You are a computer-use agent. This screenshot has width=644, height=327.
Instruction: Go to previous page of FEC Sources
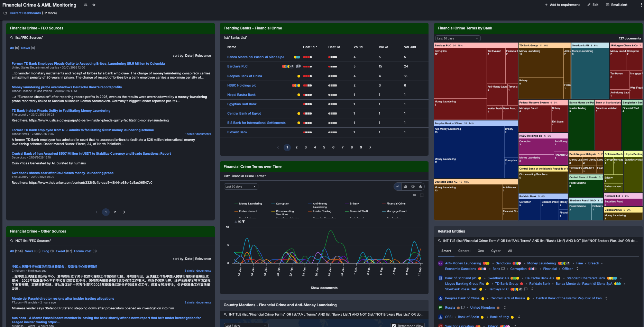pyautogui.click(x=96, y=212)
